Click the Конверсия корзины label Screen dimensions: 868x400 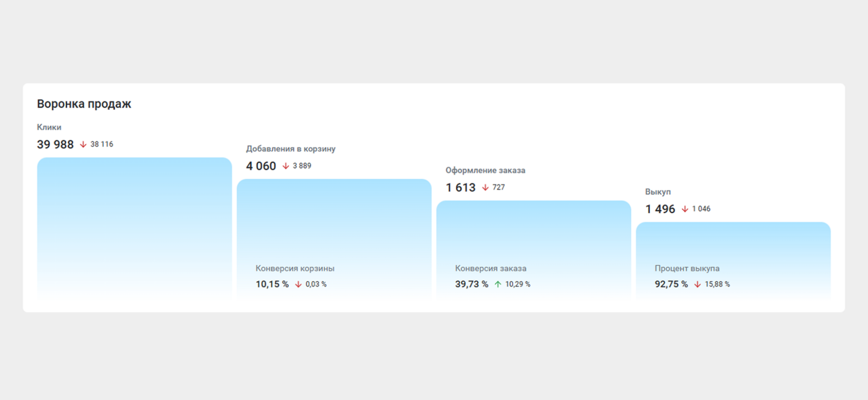(295, 269)
